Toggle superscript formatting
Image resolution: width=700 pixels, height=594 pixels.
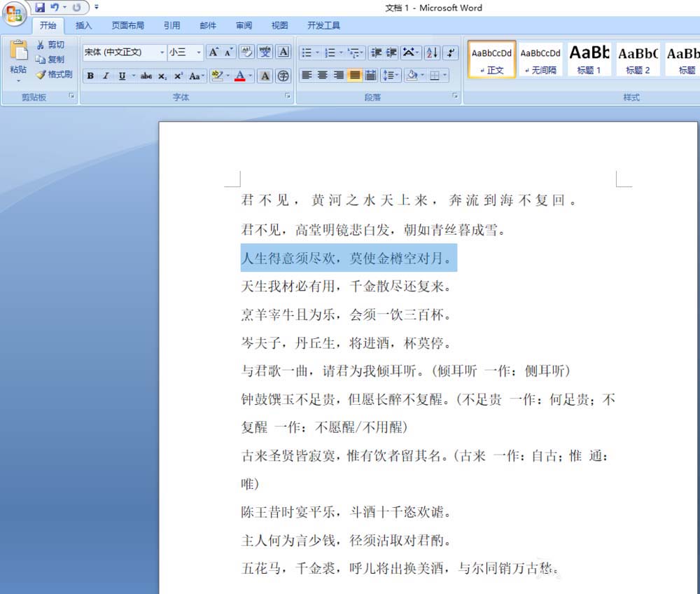coord(178,76)
